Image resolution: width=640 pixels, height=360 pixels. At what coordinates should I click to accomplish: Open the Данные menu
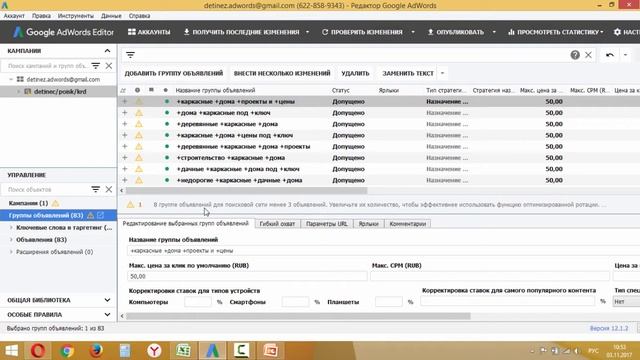pyautogui.click(x=111, y=16)
